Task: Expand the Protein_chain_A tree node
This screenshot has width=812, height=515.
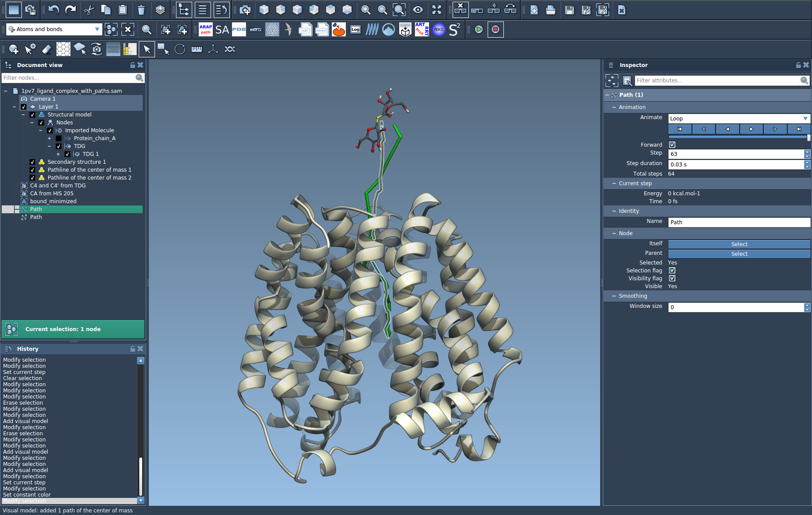Action: tap(49, 138)
